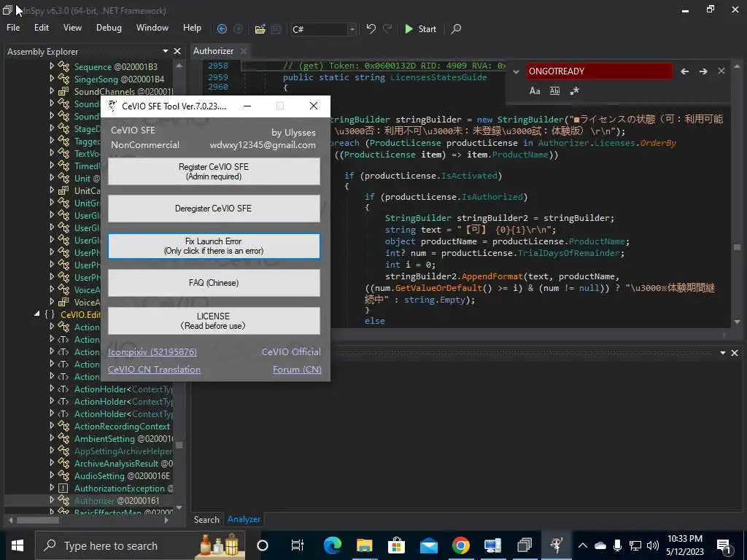Open the Edit menu

click(x=42, y=28)
